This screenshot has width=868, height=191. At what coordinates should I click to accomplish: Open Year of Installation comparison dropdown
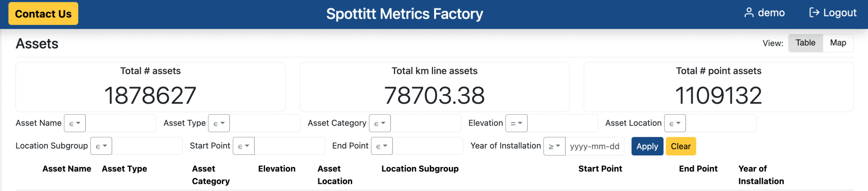[554, 146]
